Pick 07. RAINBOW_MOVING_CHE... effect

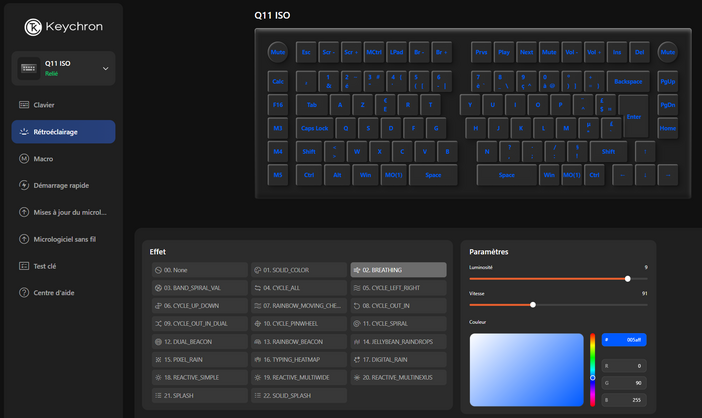click(x=299, y=306)
